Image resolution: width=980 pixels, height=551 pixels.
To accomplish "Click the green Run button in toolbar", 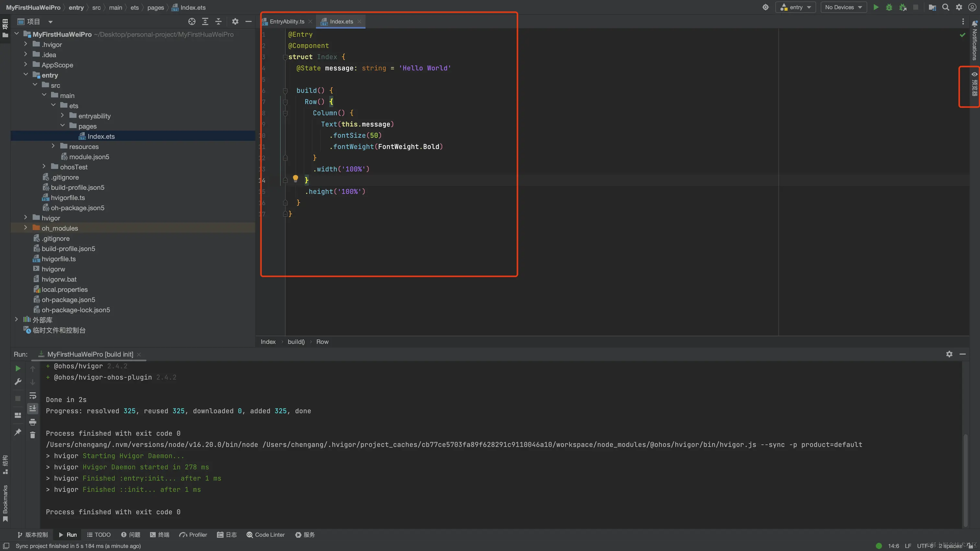I will click(x=876, y=7).
